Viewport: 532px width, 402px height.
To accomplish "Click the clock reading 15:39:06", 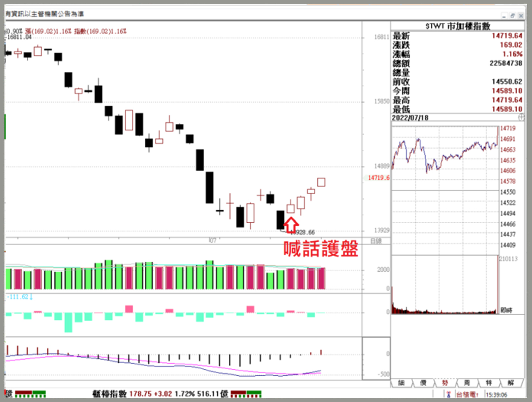I will pos(496,395).
